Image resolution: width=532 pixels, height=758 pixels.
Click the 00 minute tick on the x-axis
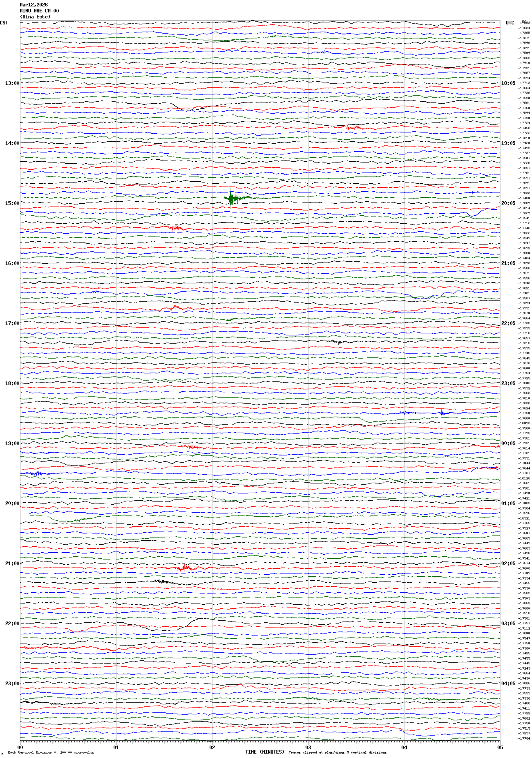click(x=20, y=747)
